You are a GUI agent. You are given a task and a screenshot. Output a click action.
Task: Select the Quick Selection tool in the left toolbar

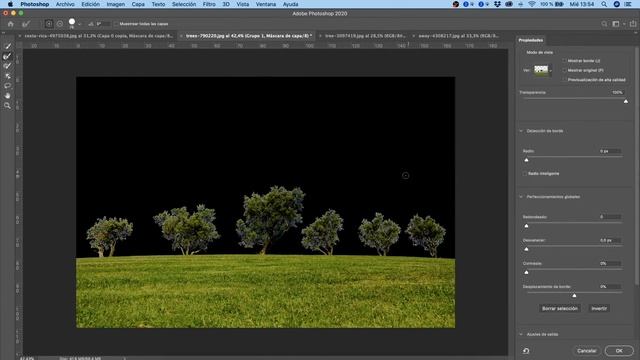point(7,46)
